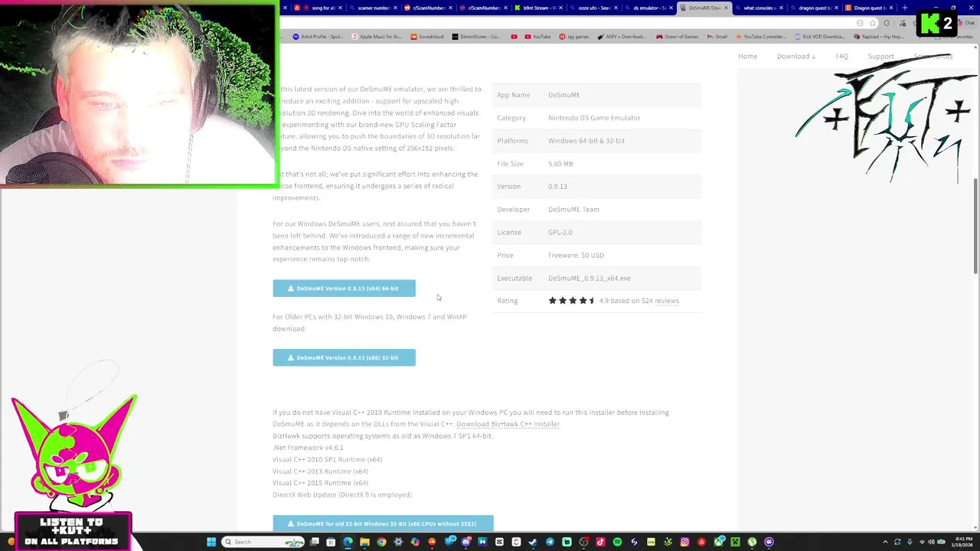The width and height of the screenshot is (980, 551).
Task: Click the 'GPL-2.0' license value
Action: click(560, 232)
